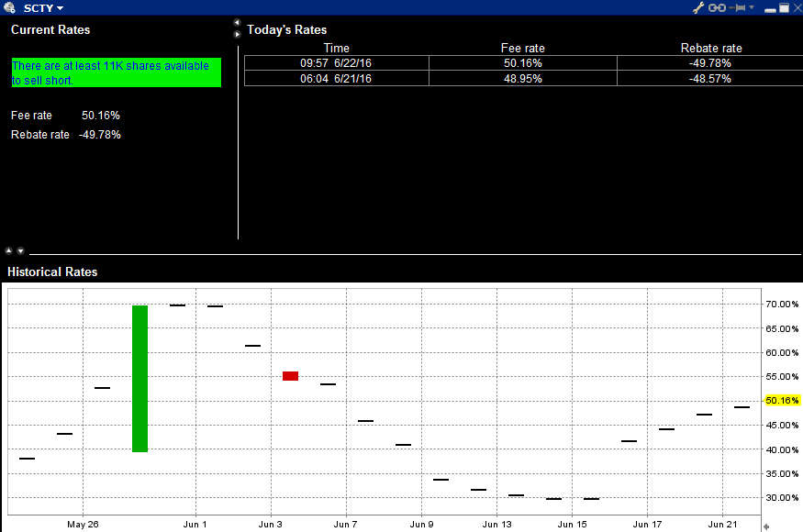Click the 30.00% axis label
Screen dimensions: 803x532
[782, 498]
